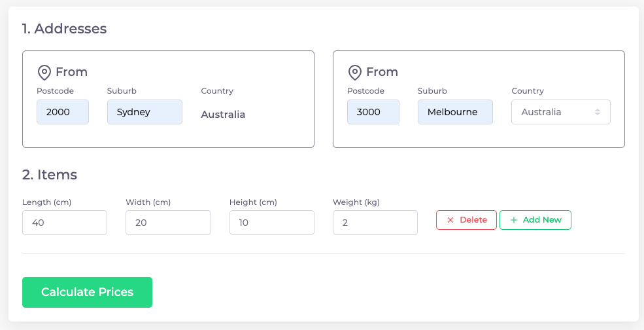The width and height of the screenshot is (644, 330).
Task: Click the location pin icon in Melbourne address box
Action: (x=355, y=73)
